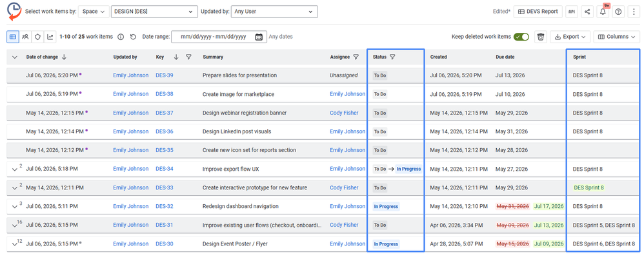Viewport: 644px width, 257px height.
Task: Open the calendar date picker icon
Action: click(259, 37)
